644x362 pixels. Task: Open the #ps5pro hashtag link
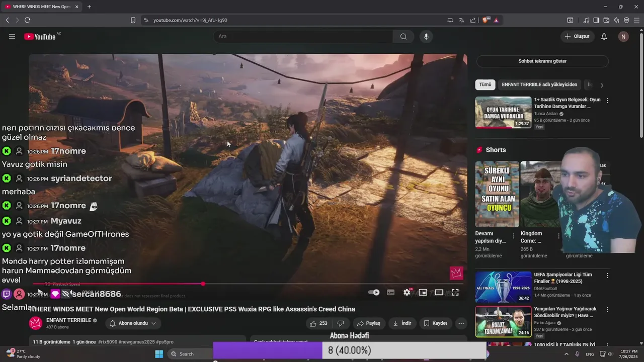tap(165, 342)
